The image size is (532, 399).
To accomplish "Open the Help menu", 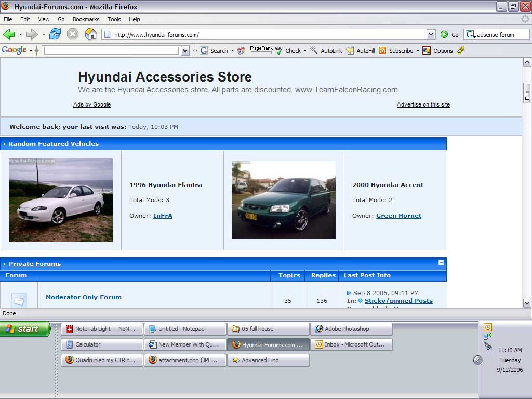I will (x=135, y=19).
